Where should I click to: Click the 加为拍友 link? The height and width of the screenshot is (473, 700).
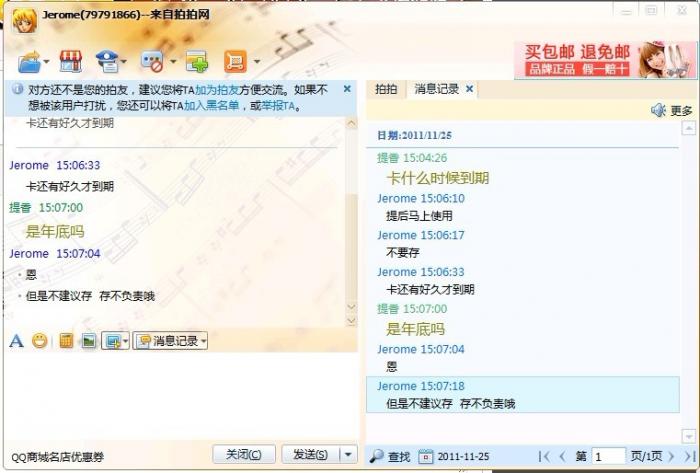217,90
